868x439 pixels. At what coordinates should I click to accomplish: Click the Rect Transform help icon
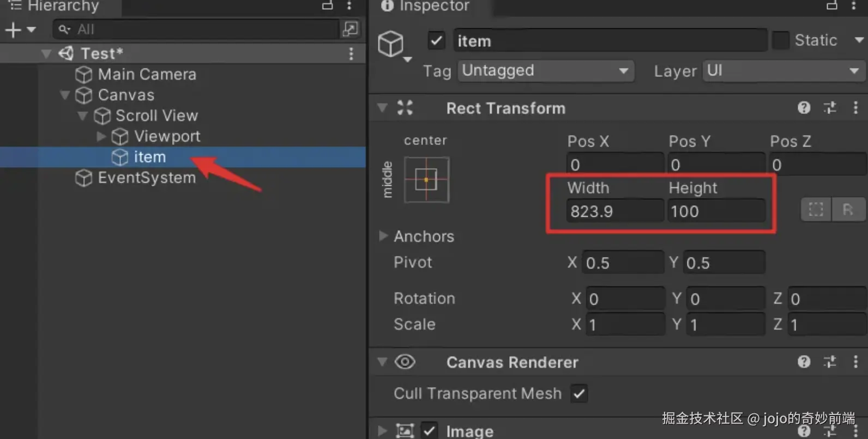(x=804, y=108)
